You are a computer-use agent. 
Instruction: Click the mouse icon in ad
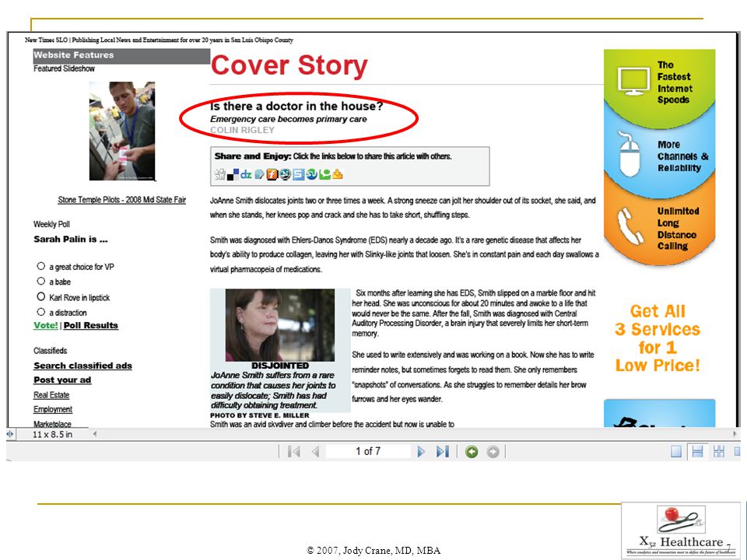629,153
